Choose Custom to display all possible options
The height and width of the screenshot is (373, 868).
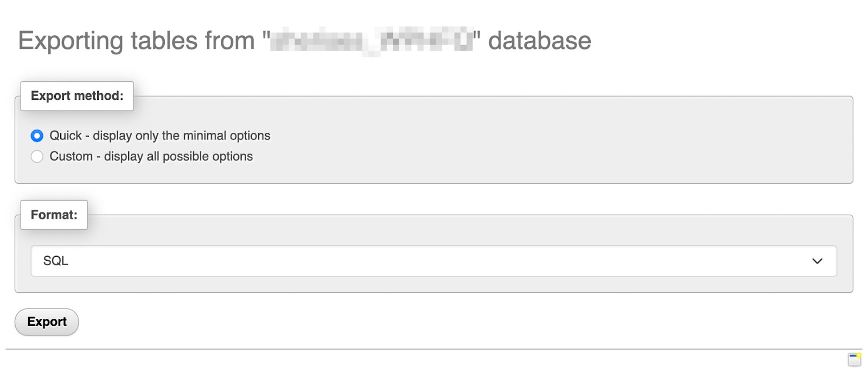pos(36,156)
